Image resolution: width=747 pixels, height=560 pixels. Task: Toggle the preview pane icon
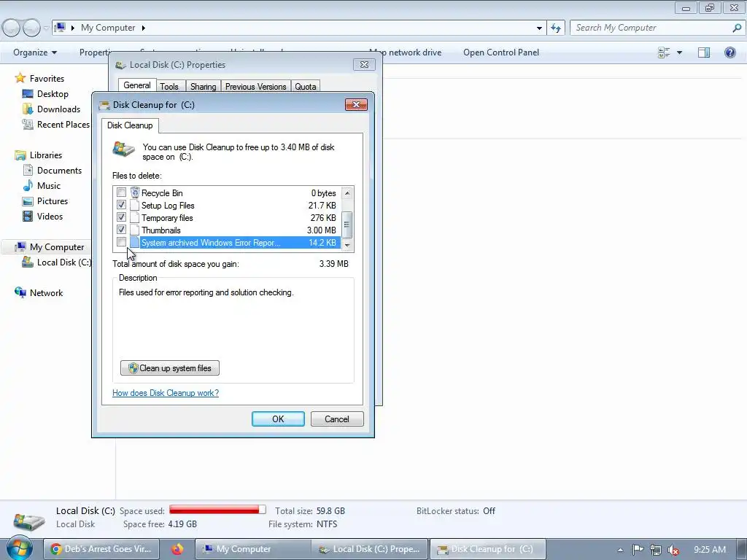704,52
